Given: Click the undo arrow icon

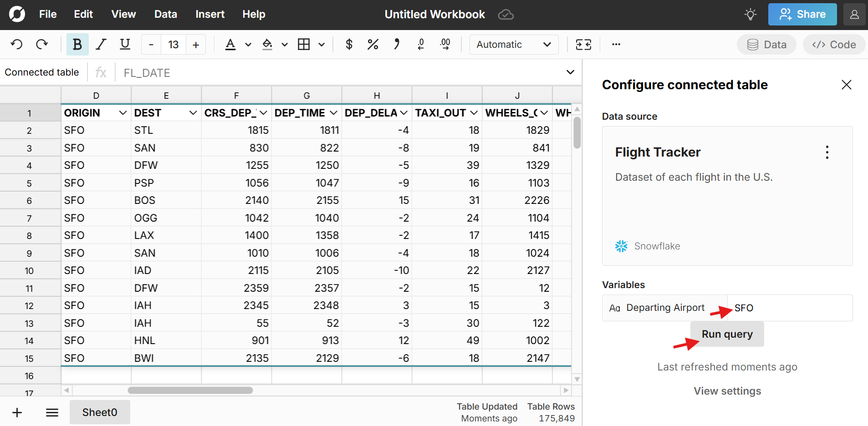Looking at the screenshot, I should pyautogui.click(x=17, y=45).
